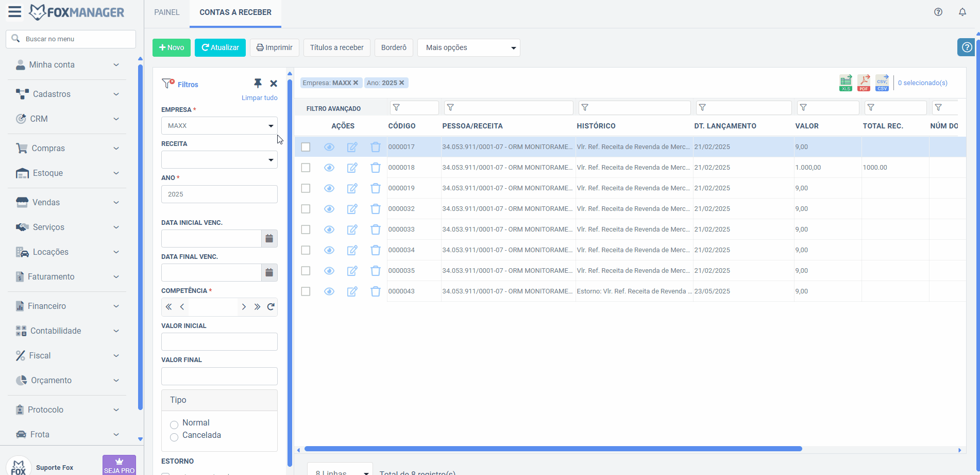Select checkbox for record 0000032

point(306,209)
